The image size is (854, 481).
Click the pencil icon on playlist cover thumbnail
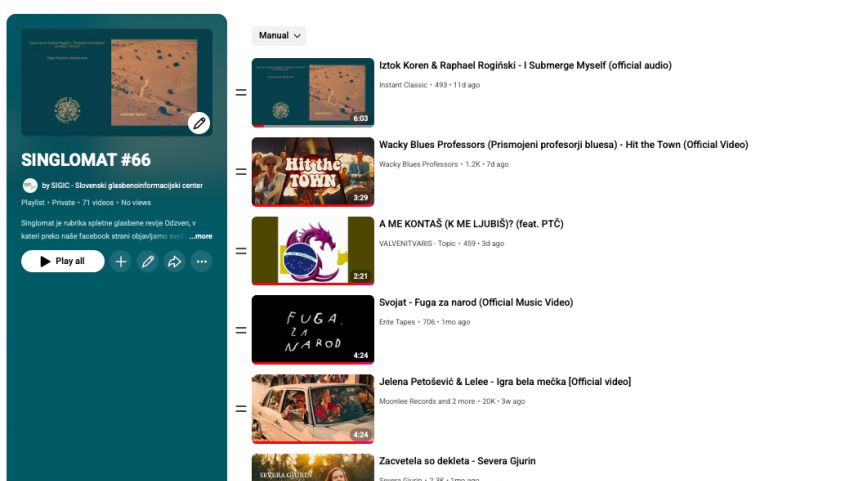click(199, 123)
